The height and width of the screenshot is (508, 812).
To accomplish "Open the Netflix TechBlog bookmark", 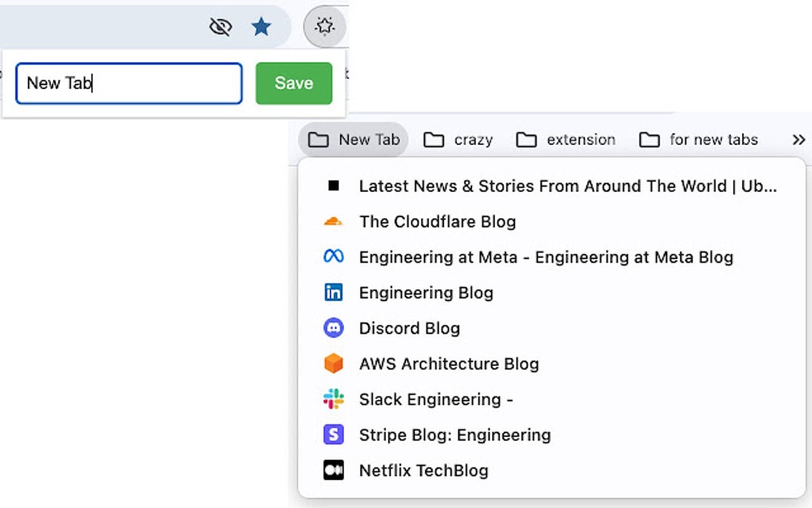I will coord(424,470).
